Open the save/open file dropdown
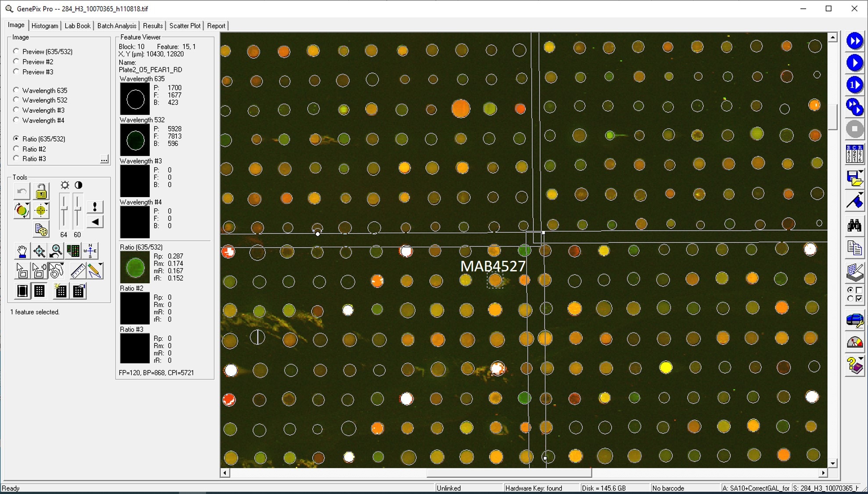This screenshot has height=494, width=868. click(861, 172)
